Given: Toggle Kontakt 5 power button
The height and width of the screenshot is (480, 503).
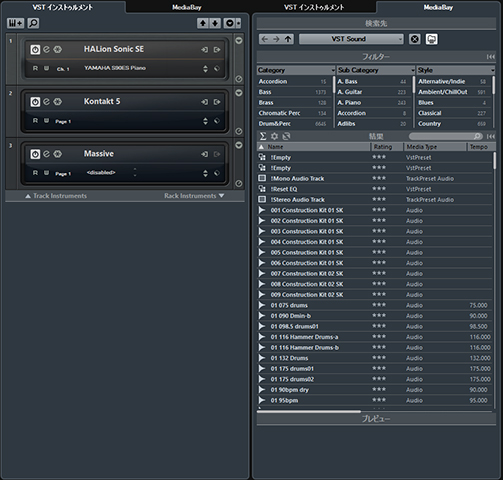Looking at the screenshot, I should pyautogui.click(x=35, y=102).
